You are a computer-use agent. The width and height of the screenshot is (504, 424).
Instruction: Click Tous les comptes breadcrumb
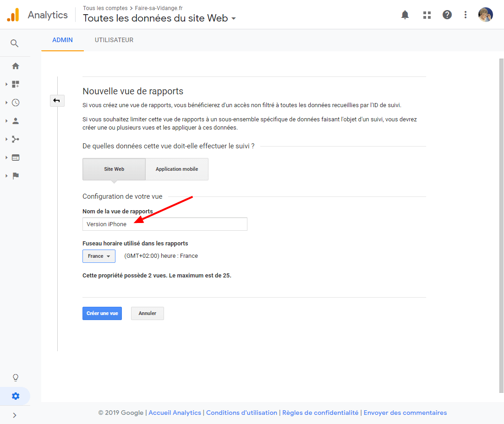[105, 8]
